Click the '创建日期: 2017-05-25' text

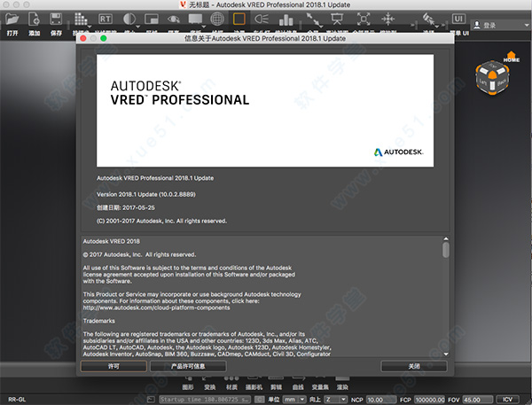point(126,207)
